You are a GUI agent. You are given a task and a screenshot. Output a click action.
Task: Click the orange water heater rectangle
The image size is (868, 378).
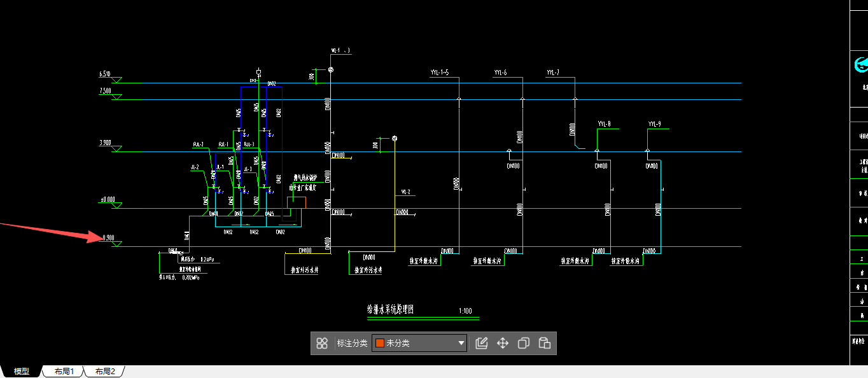coord(296,202)
